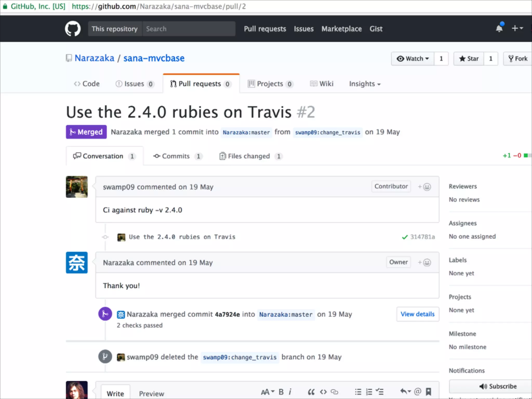Star the sana-mvcbase repository
Image resolution: width=532 pixels, height=399 pixels.
click(469, 59)
